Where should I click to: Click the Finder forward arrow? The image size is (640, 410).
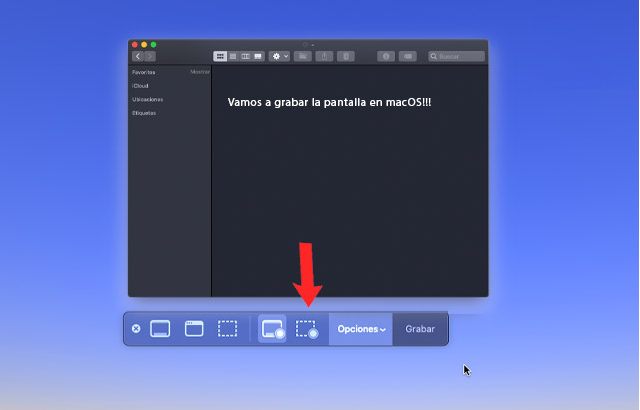click(150, 57)
